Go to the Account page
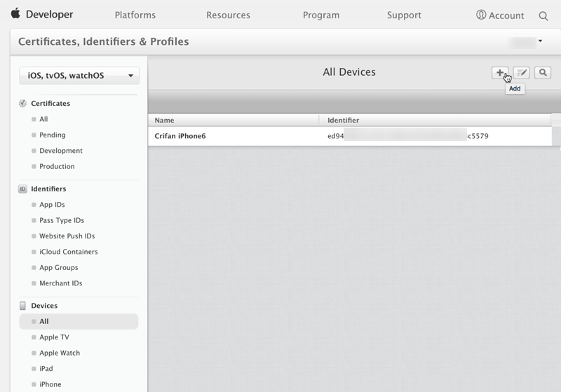 click(500, 15)
